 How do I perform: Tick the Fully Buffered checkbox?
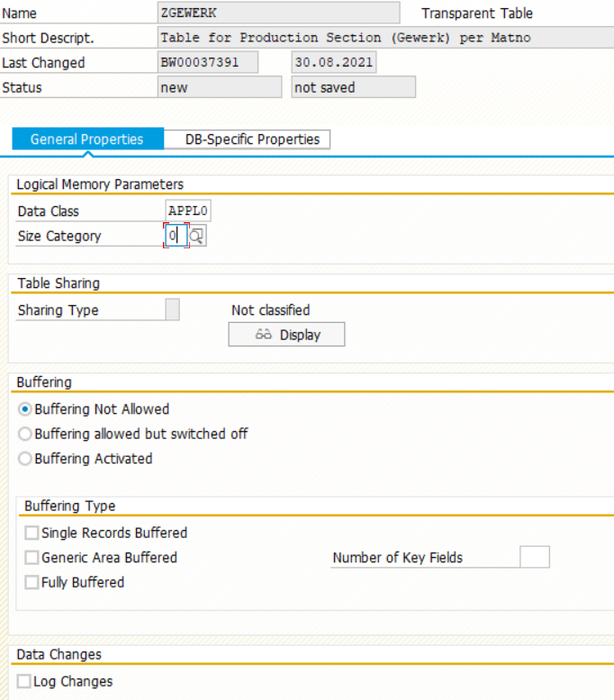click(x=32, y=583)
